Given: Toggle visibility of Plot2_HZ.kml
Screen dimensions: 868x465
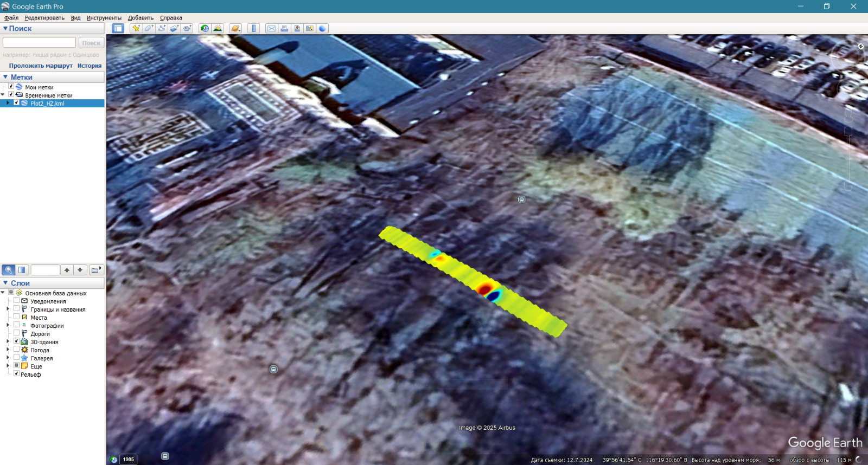Looking at the screenshot, I should pos(16,102).
